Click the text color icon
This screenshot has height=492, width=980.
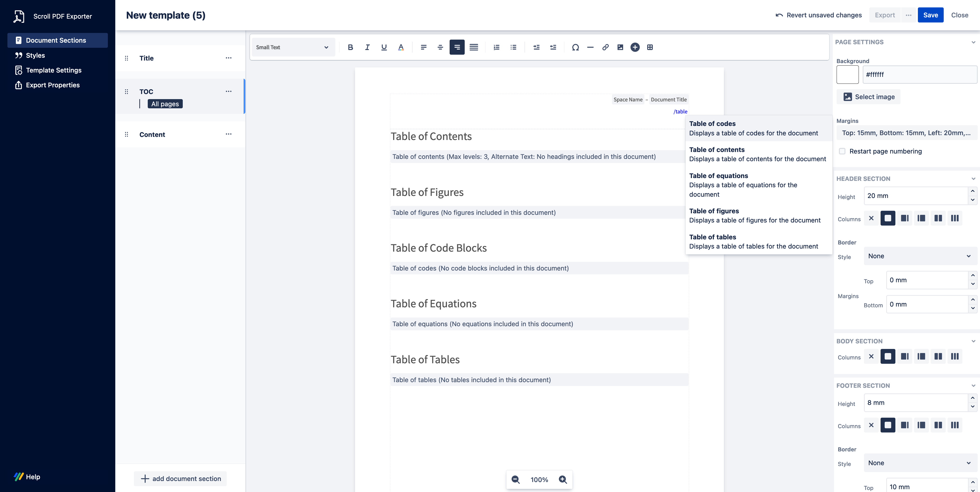point(401,47)
